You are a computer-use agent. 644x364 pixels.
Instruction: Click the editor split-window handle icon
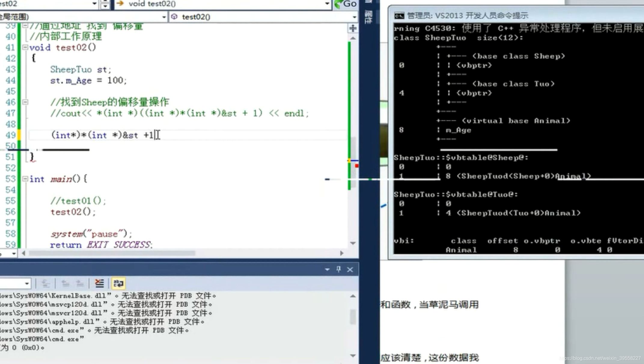[x=353, y=28]
